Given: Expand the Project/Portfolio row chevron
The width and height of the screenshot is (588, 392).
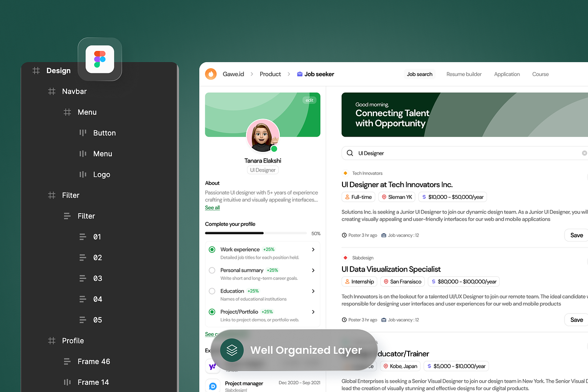Looking at the screenshot, I should click(313, 312).
